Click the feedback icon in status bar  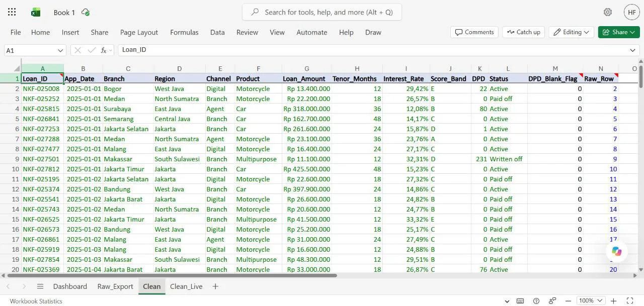552,301
